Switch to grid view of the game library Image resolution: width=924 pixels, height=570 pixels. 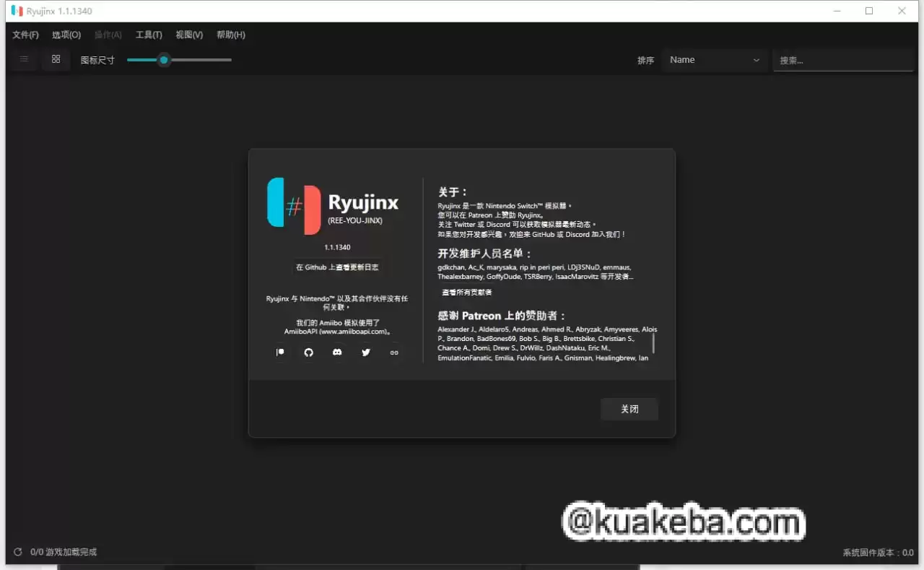point(56,59)
